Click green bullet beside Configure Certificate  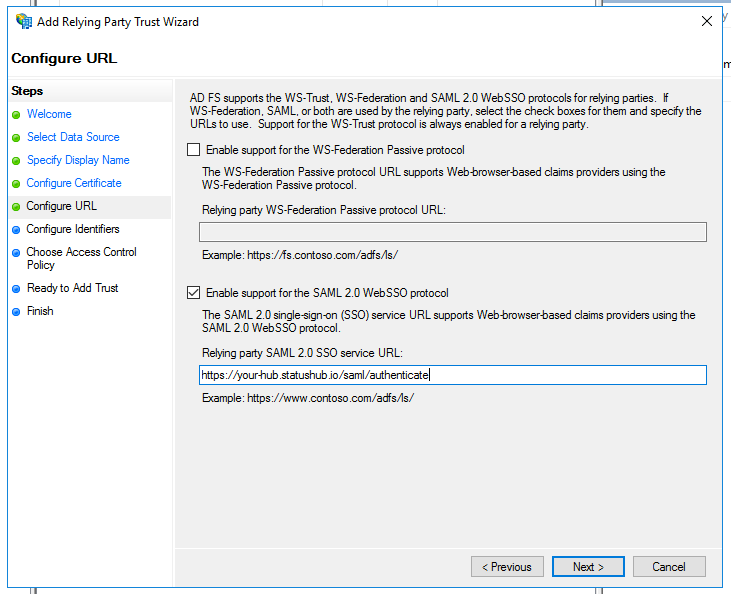click(x=16, y=184)
